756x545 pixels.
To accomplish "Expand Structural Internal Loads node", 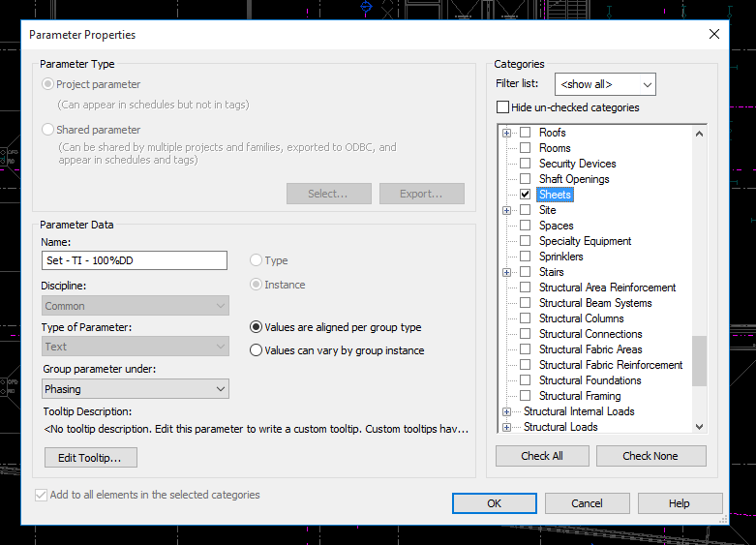I will pos(506,411).
